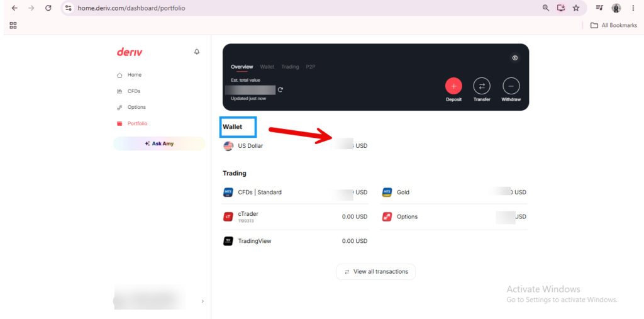
Task: Open the CFDs | Standard account
Action: pos(296,192)
